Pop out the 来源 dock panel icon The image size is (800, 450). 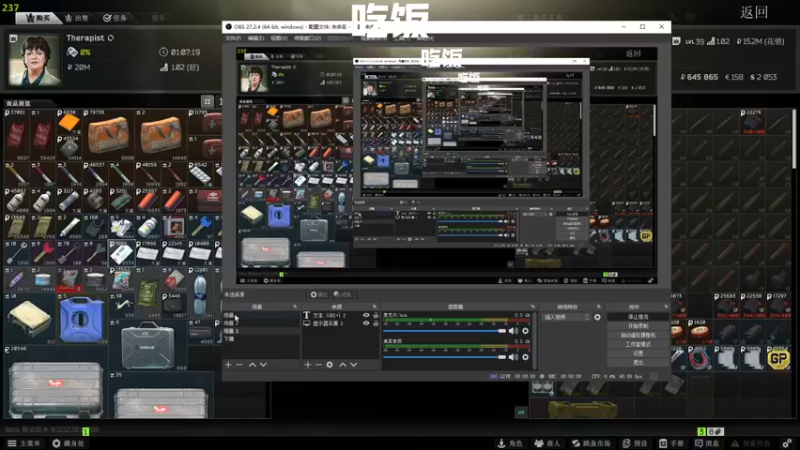pyautogui.click(x=374, y=307)
